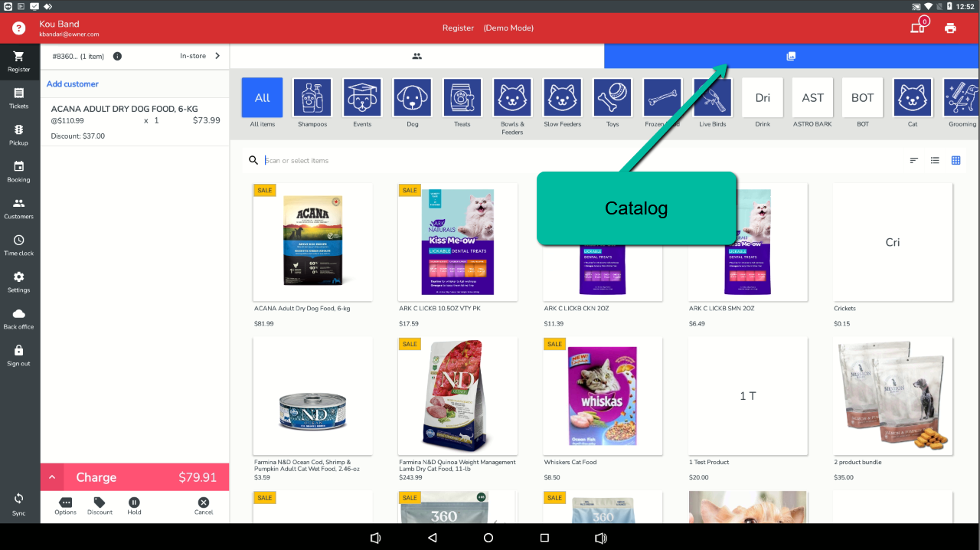Select the Catalog tab
Viewport: 980px width, 550px height.
click(x=791, y=56)
